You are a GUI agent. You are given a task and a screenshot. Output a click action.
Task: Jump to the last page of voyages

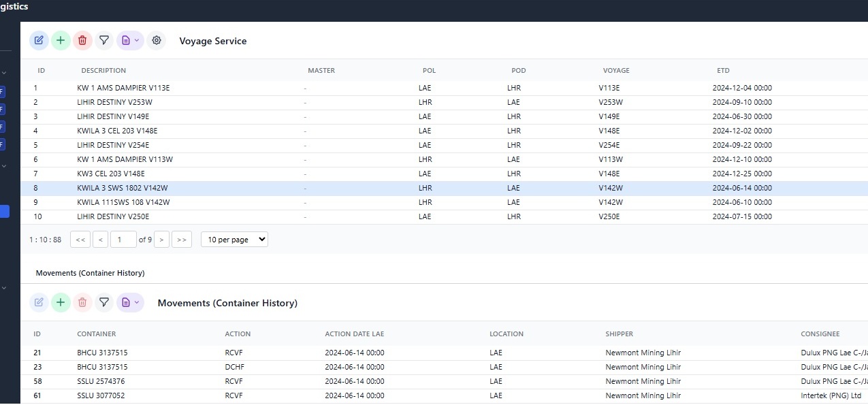(x=182, y=240)
